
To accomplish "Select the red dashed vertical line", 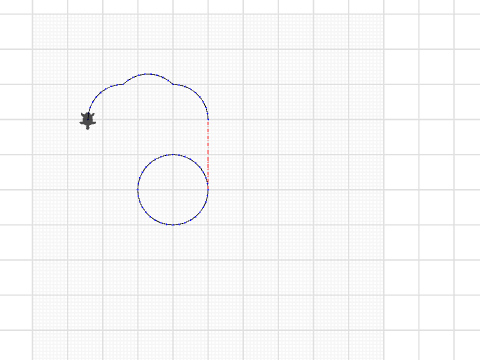I will tap(208, 154).
